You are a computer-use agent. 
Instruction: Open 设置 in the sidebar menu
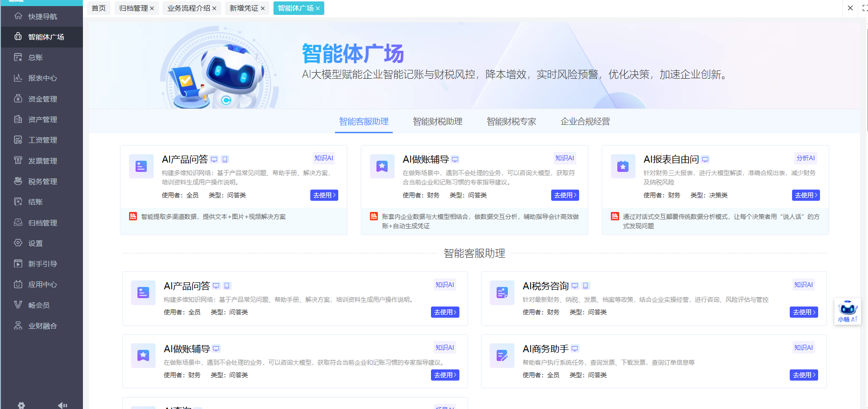click(42, 243)
